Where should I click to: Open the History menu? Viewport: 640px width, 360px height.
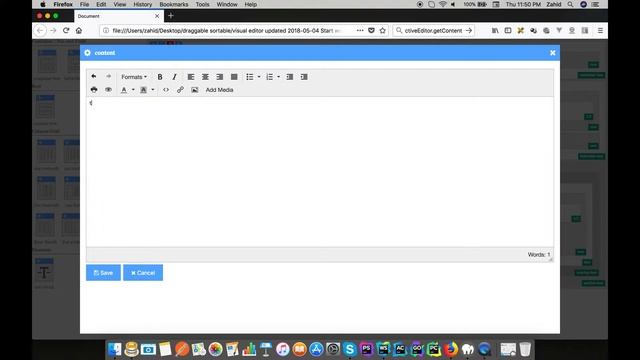[142, 4]
